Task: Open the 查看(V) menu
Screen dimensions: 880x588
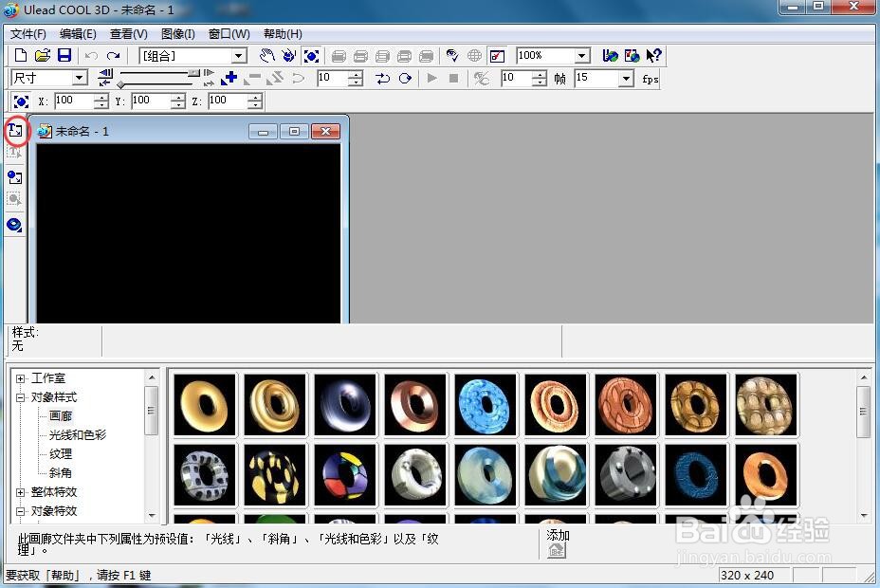Action: click(129, 33)
